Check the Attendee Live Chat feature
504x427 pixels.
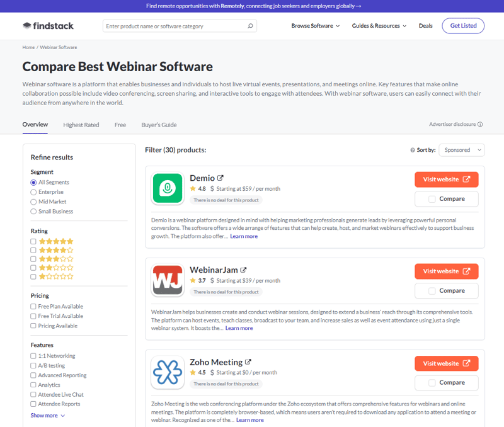[x=33, y=394]
